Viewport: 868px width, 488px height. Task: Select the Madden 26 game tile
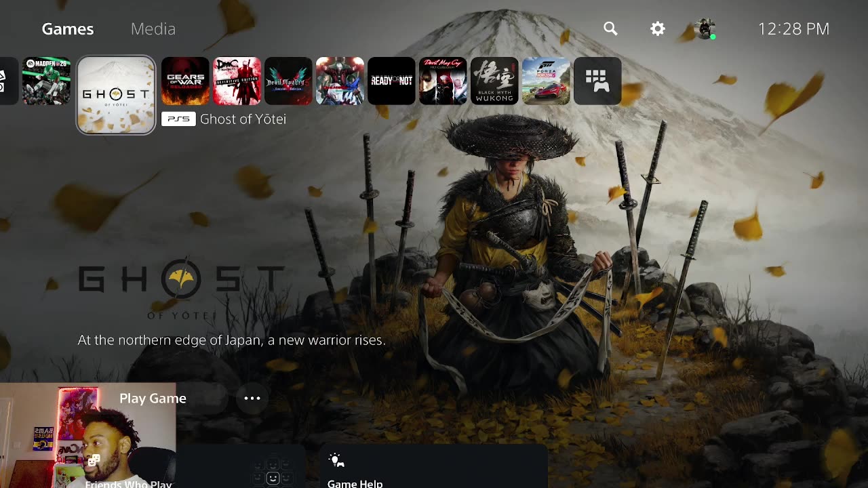[46, 81]
